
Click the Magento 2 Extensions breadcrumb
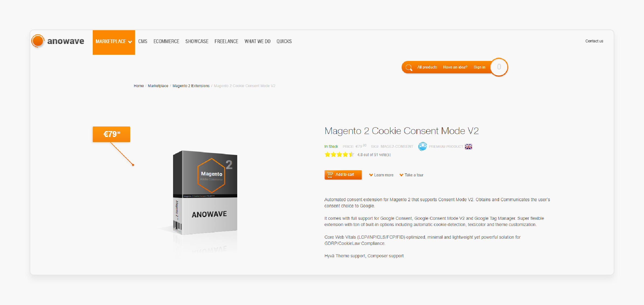pos(191,85)
